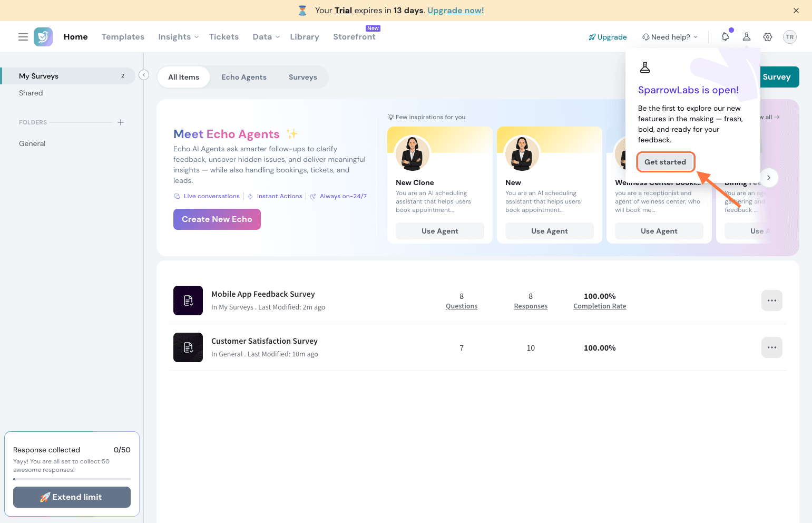Screen dimensions: 812x523
Task: Click the SurveySparrow logo icon
Action: [x=43, y=37]
